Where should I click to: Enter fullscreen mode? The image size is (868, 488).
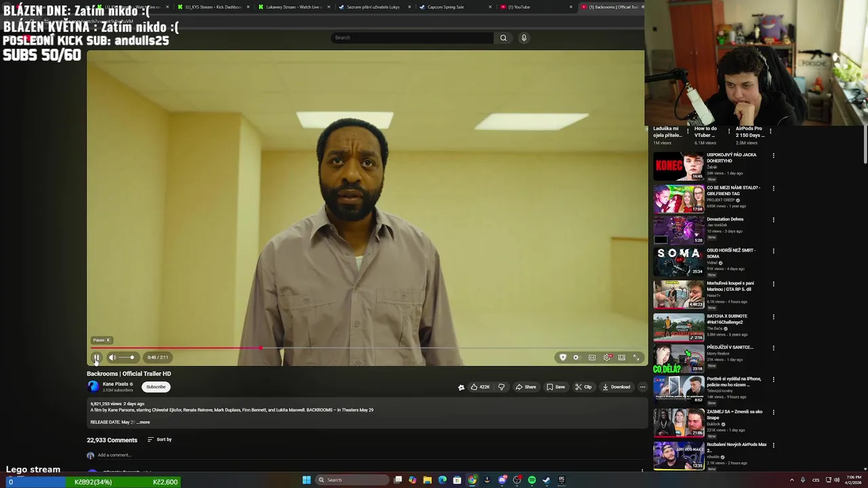[636, 357]
